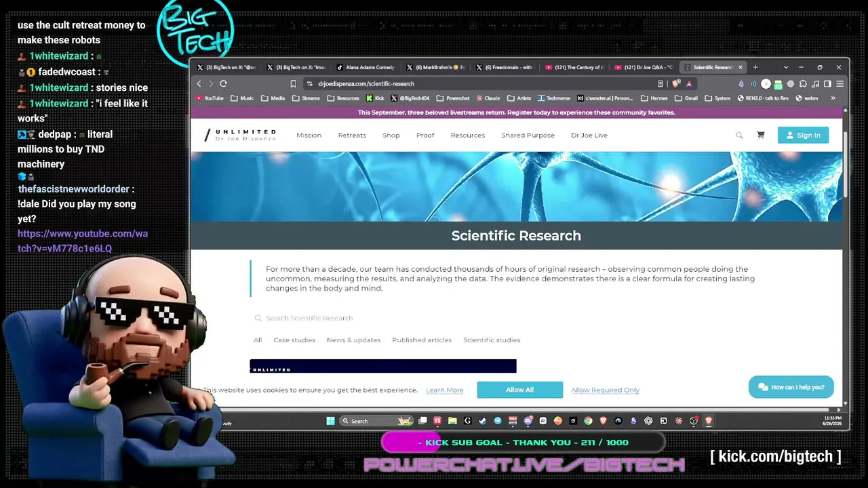Select the News & updates filter
The height and width of the screenshot is (488, 868).
coord(353,340)
